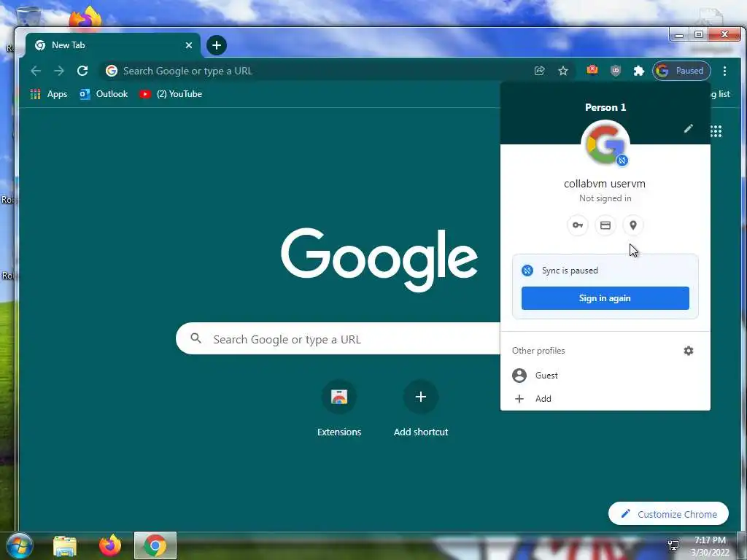Viewport: 747px width, 560px height.
Task: Click the network icon in system tray
Action: coord(673,545)
